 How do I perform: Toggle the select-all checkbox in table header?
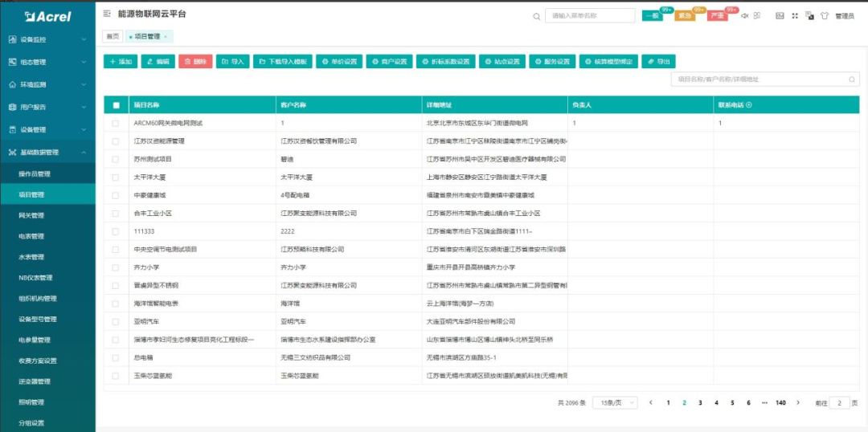click(116, 105)
